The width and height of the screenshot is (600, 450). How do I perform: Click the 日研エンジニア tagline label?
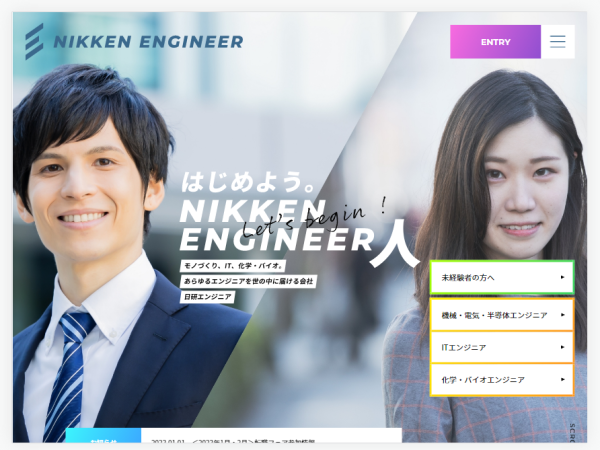(208, 297)
